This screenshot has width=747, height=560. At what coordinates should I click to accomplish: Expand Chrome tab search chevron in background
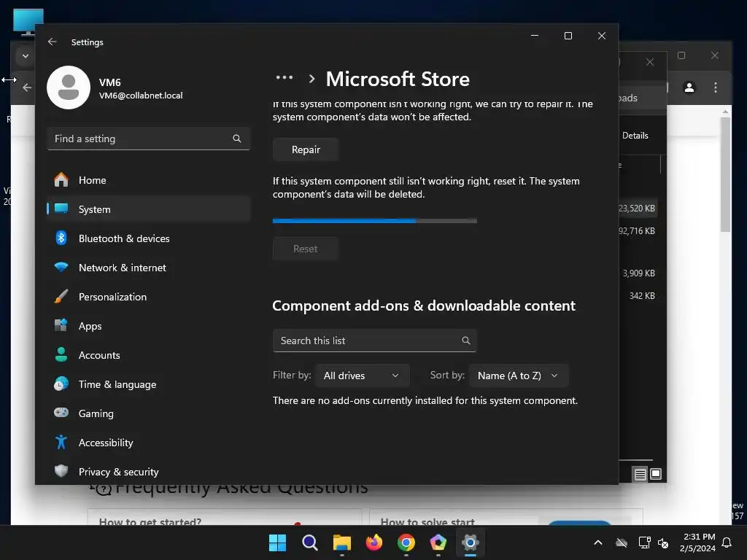26,55
